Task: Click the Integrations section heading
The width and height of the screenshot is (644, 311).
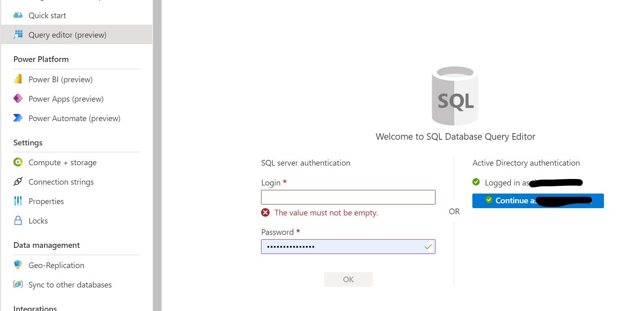Action: pyautogui.click(x=35, y=308)
